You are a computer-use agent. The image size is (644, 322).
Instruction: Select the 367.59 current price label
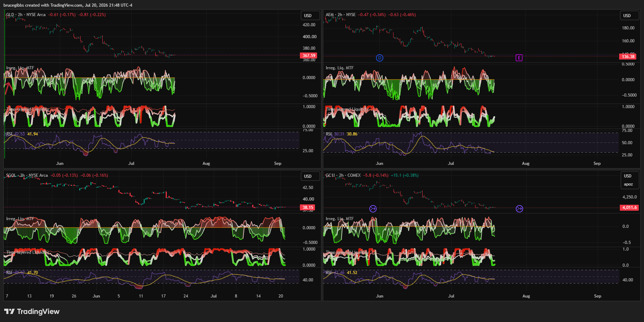[x=309, y=56]
